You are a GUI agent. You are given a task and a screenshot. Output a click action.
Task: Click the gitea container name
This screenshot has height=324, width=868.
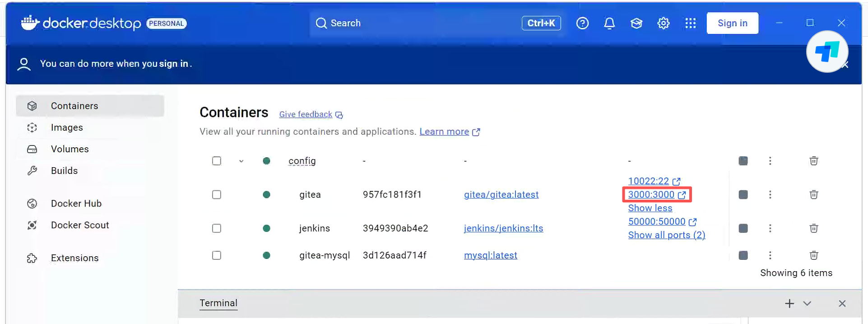pyautogui.click(x=310, y=195)
